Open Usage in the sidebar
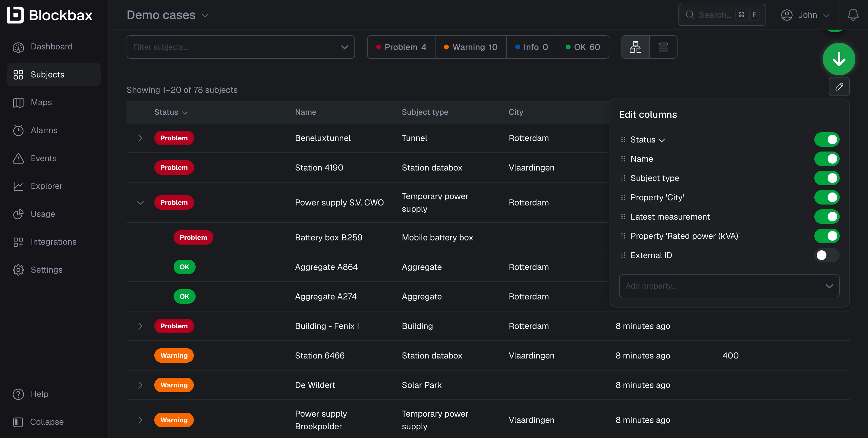This screenshot has height=438, width=868. coord(54,214)
